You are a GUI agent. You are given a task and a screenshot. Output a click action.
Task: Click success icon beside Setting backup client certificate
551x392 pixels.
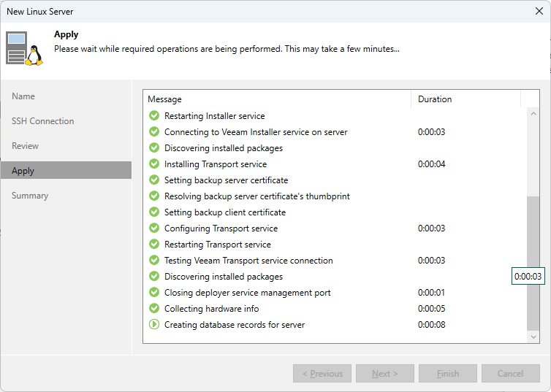click(x=154, y=212)
